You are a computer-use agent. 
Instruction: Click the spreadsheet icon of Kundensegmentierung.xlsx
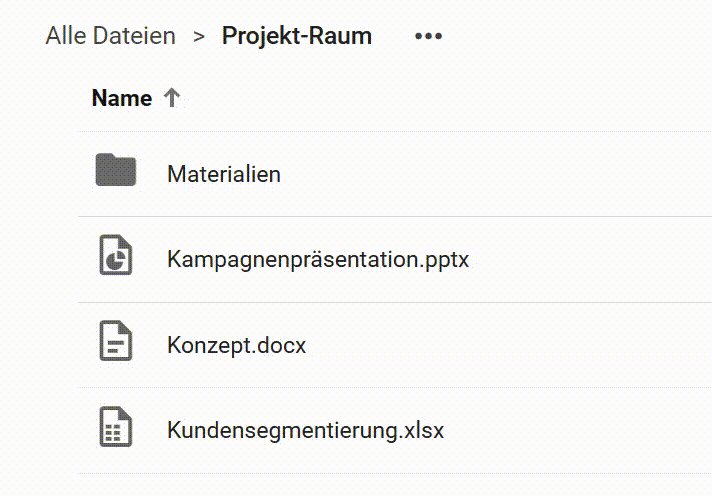[116, 427]
